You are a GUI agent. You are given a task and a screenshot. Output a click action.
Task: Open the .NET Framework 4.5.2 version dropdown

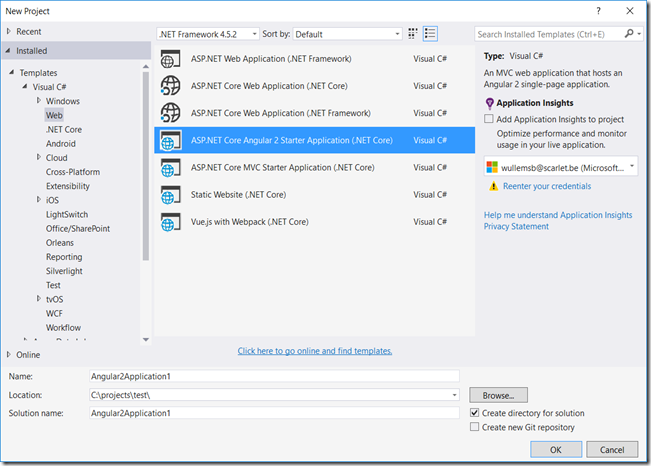point(208,34)
